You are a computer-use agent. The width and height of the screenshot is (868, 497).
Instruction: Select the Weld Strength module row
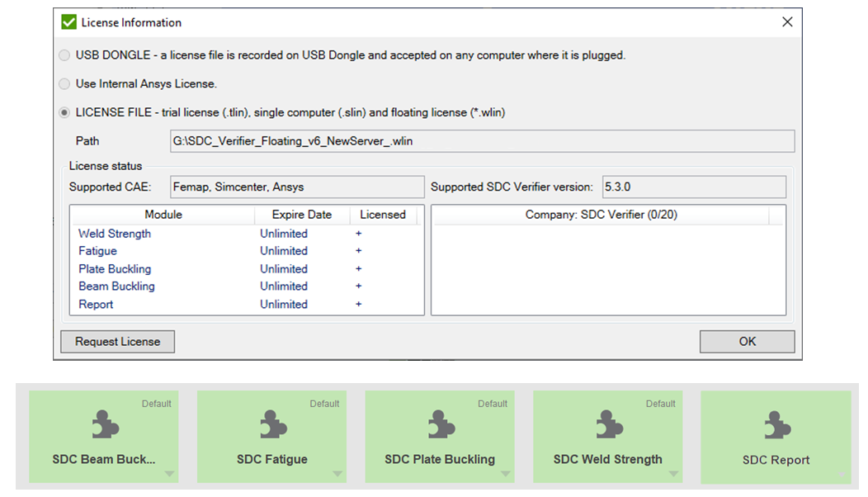[247, 234]
